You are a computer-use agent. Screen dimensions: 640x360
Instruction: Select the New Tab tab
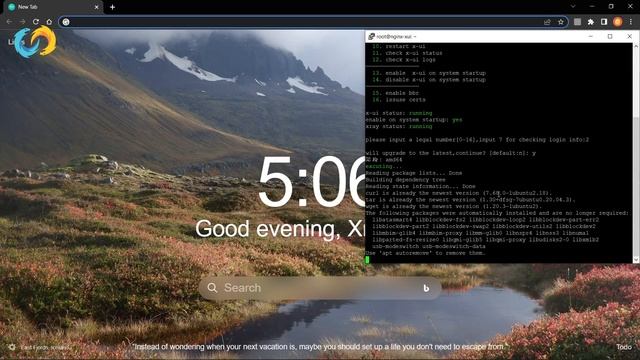click(53, 7)
